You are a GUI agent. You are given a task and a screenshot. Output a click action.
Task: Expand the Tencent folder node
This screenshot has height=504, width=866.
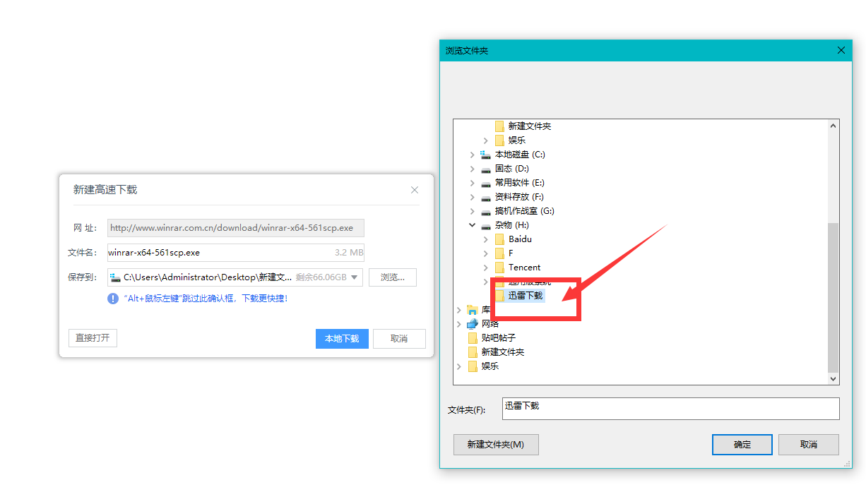(486, 268)
